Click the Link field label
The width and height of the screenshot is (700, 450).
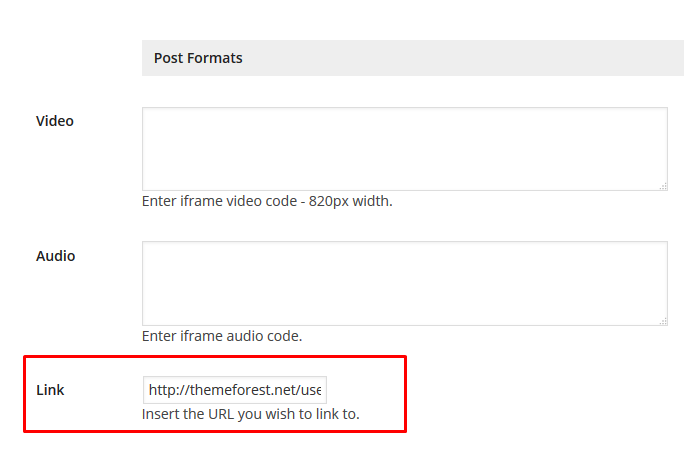tap(50, 390)
